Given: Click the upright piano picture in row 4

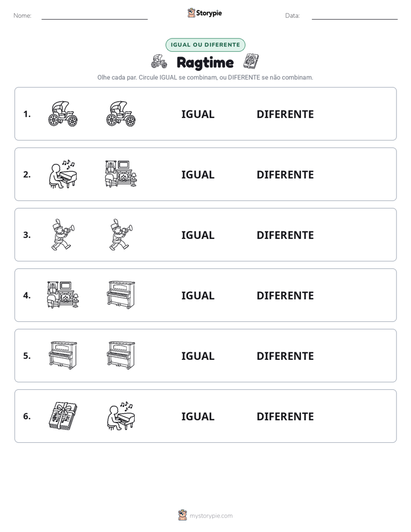Looking at the screenshot, I should click(x=121, y=295).
